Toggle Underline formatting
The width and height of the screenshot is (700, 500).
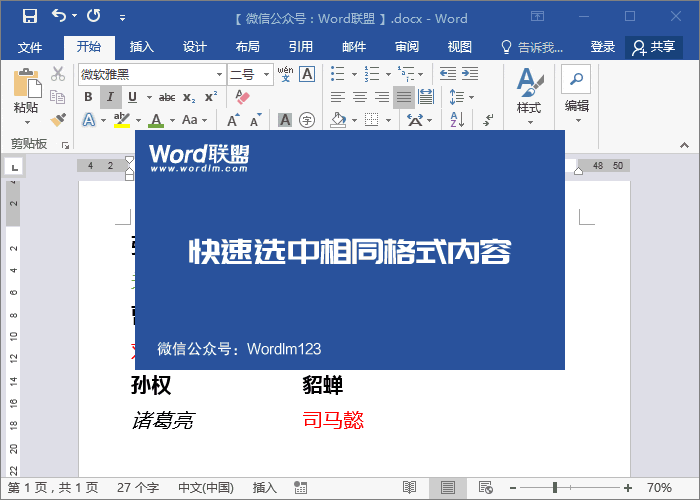pos(133,97)
